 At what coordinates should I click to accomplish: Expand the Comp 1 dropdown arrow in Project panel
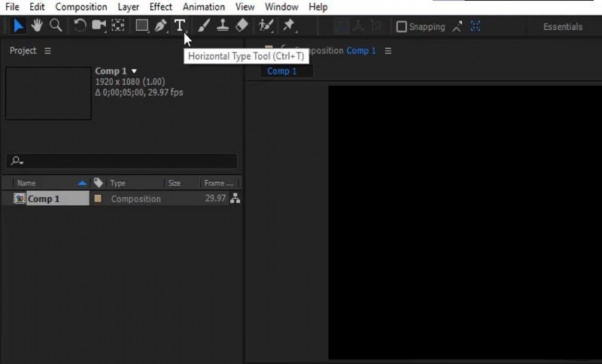[134, 71]
